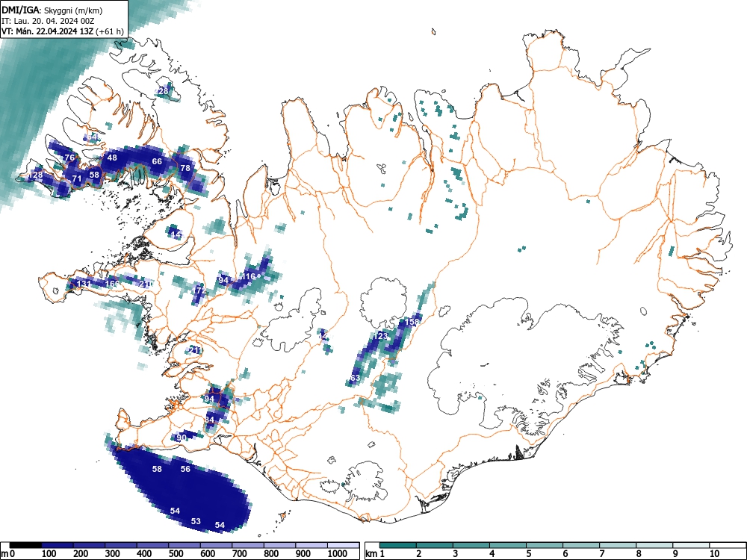This screenshot has height=560, width=747.
Task: Select the black 0–100 m legend swatch
Action: [x=25, y=545]
